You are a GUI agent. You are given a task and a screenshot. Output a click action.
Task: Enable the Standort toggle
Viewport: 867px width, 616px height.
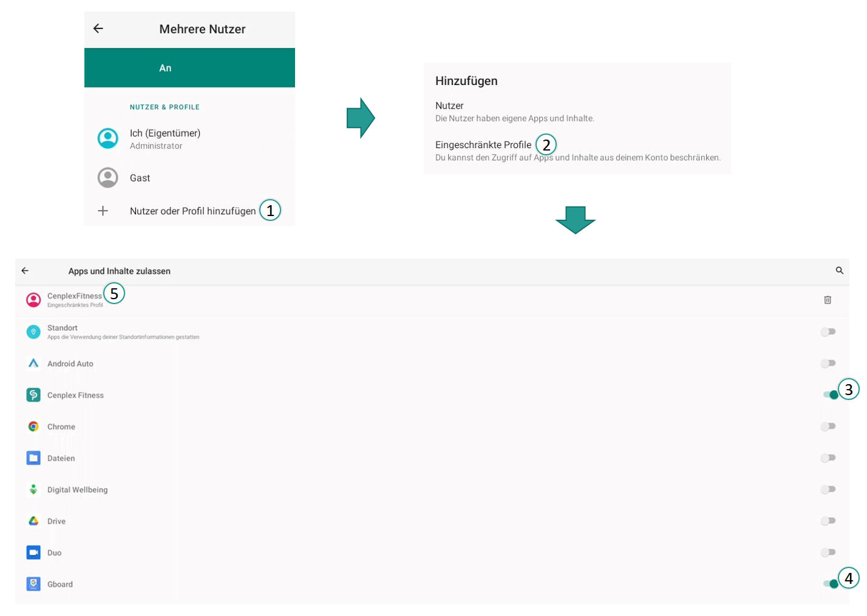point(828,331)
